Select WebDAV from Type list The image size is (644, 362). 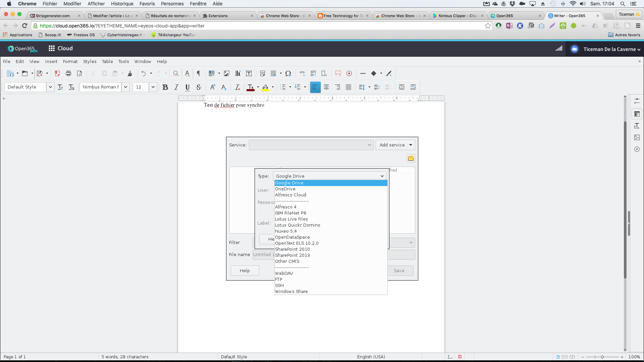[331, 273]
